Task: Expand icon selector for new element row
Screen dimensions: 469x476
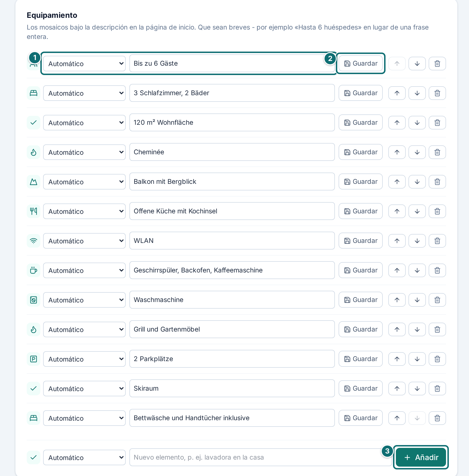Action: point(84,457)
